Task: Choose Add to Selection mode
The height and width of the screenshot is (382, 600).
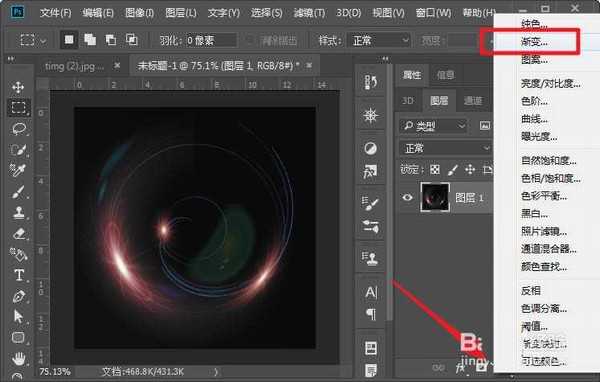Action: pyautogui.click(x=90, y=39)
